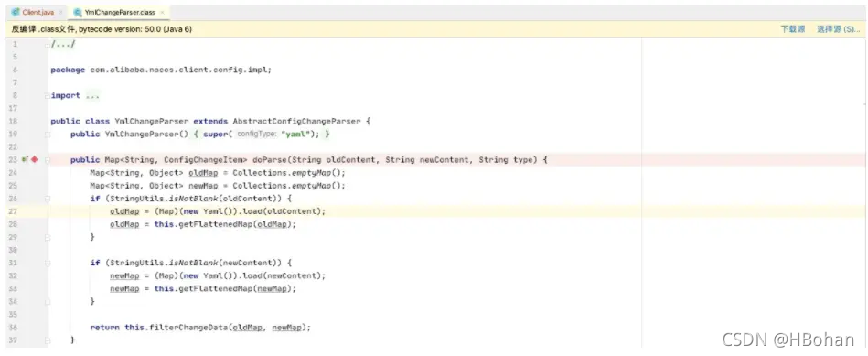Image resolution: width=868 pixels, height=356 pixels.
Task: Click the 下载源 download sources link
Action: click(x=793, y=29)
